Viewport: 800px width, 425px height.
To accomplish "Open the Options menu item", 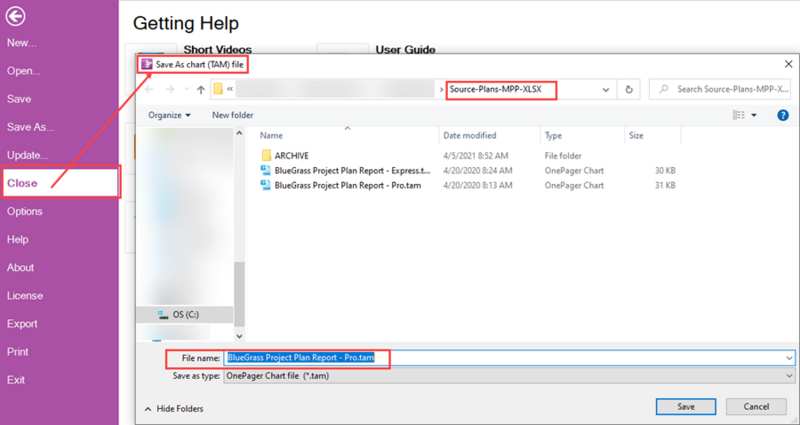I will point(24,211).
